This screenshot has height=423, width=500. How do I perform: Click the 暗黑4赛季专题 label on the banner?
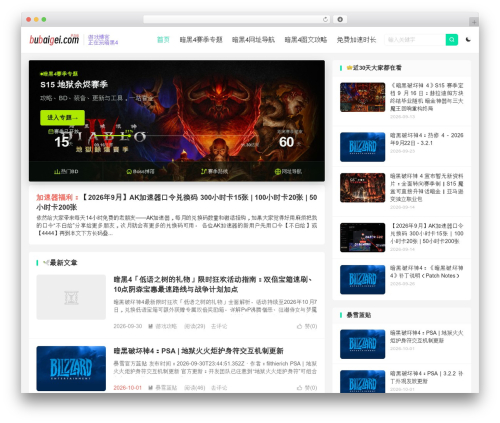click(x=59, y=74)
